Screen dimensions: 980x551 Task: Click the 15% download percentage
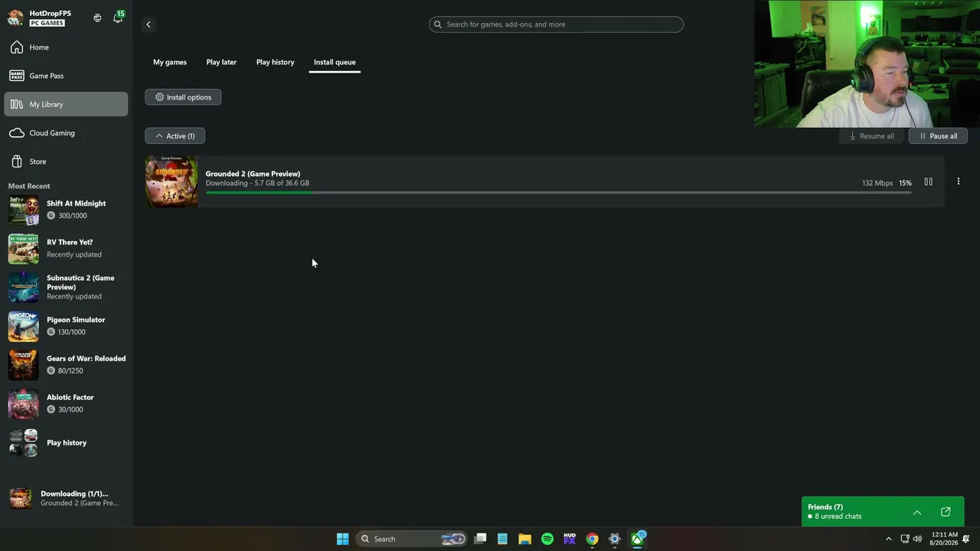point(905,183)
